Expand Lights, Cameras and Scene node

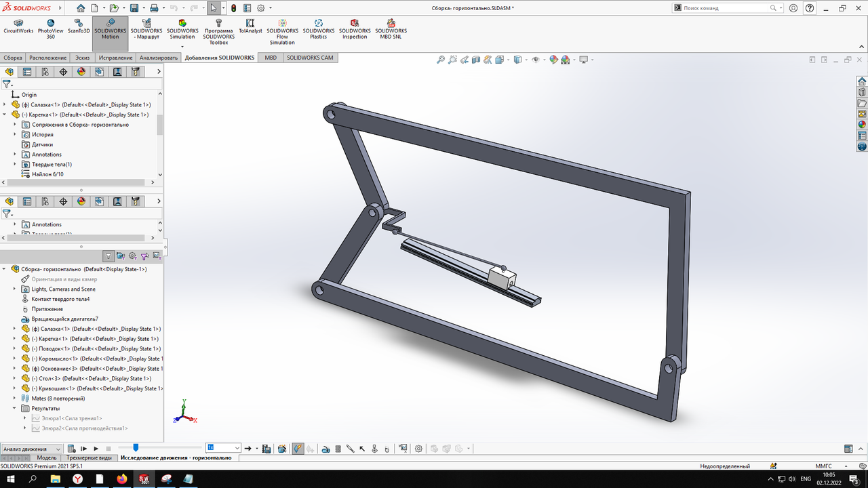click(15, 289)
